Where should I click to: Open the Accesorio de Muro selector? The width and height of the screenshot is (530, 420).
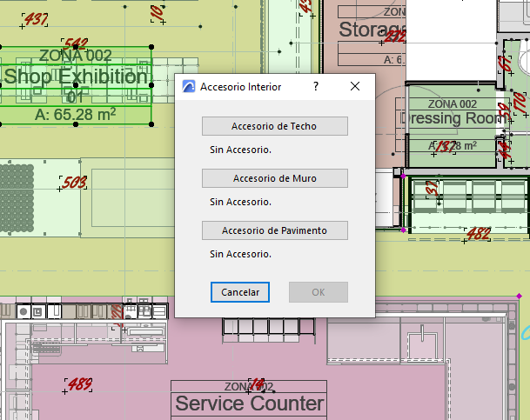pos(274,178)
